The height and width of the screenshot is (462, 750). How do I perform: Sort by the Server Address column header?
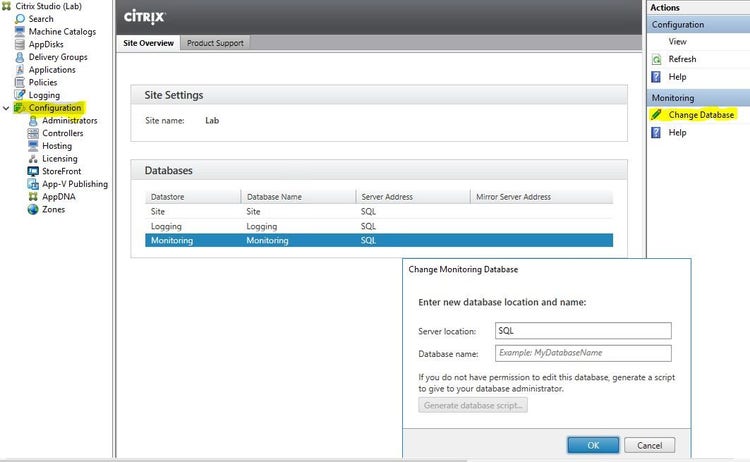click(413, 197)
